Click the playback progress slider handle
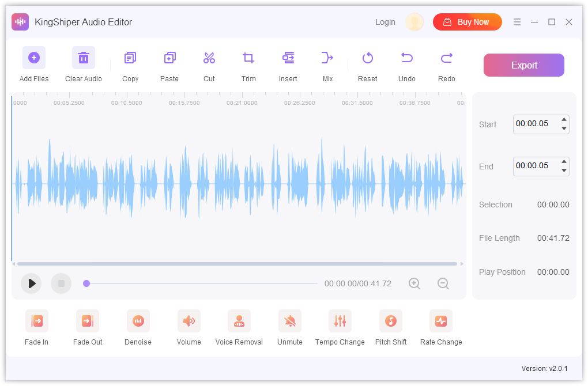 [86, 283]
